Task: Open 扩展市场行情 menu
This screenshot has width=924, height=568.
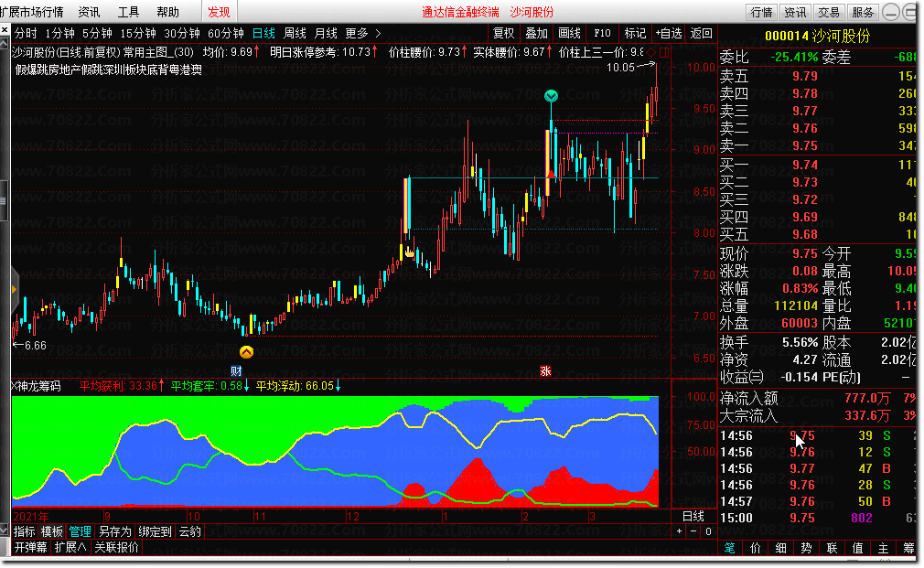Action: [31, 12]
